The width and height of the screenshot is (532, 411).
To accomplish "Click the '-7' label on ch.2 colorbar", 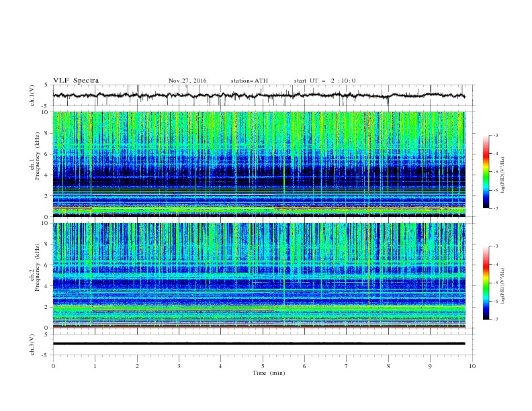I will tap(495, 319).
